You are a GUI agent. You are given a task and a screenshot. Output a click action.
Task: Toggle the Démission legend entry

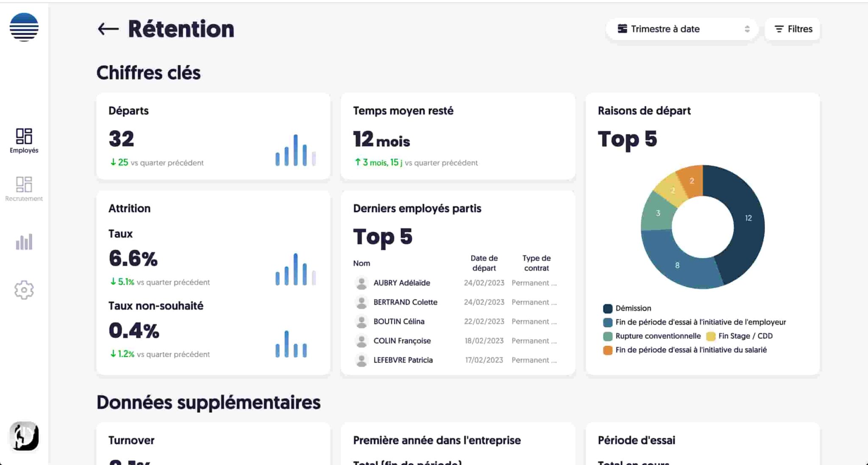[633, 308]
